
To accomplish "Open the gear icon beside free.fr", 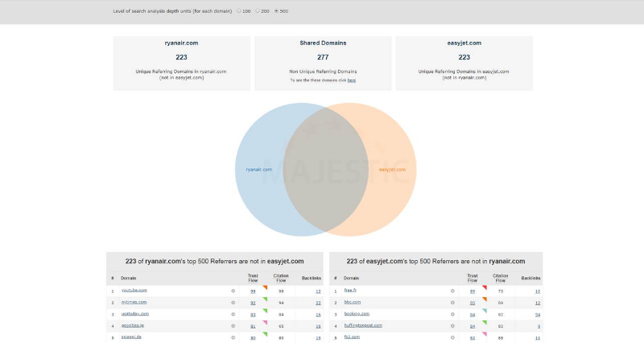I will tap(452, 291).
